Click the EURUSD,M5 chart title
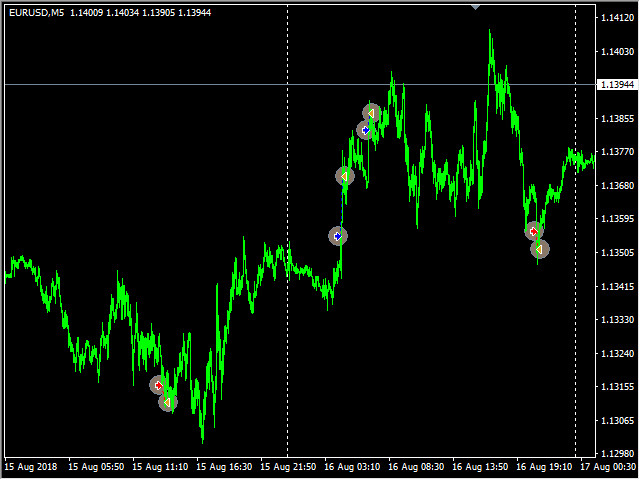Screen dimensions: 640x480 pyautogui.click(x=37, y=13)
